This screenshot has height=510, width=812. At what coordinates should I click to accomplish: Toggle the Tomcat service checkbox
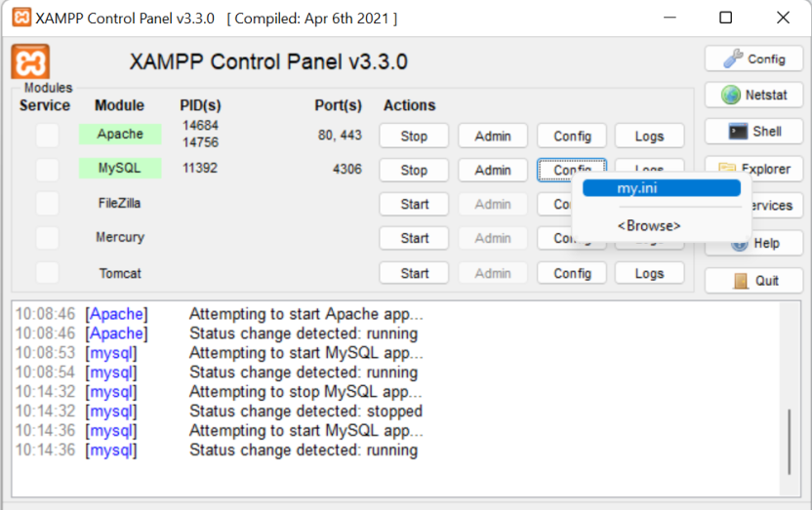point(47,273)
